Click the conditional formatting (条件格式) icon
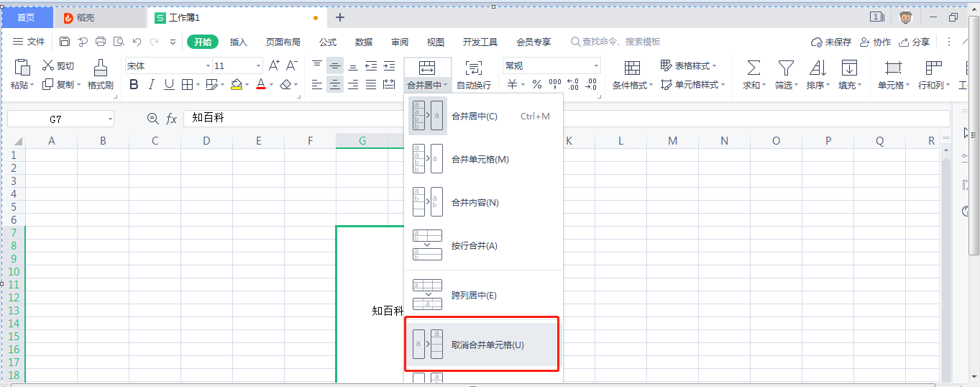Image resolution: width=980 pixels, height=387 pixels. pos(632,68)
